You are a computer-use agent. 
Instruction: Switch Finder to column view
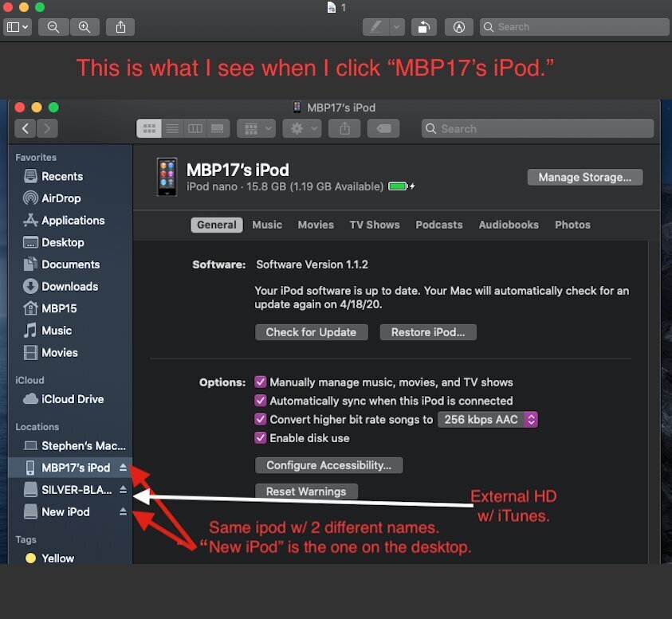(x=195, y=128)
